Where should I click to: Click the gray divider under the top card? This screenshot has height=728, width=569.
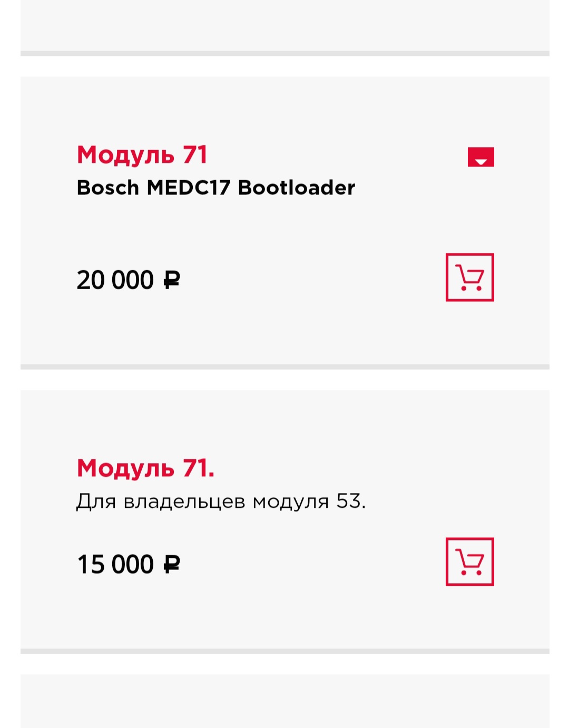(x=284, y=53)
